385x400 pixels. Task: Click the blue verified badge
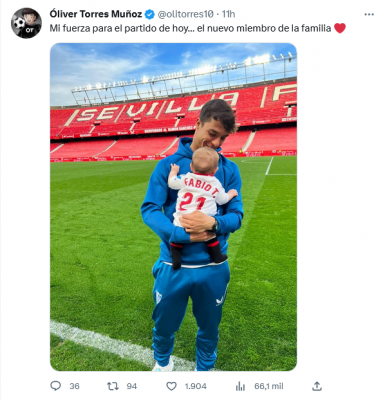(x=150, y=14)
